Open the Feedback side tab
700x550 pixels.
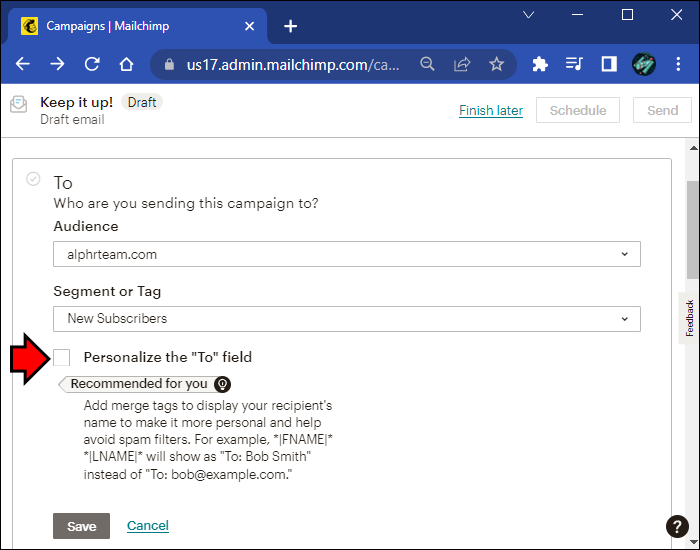[x=689, y=318]
